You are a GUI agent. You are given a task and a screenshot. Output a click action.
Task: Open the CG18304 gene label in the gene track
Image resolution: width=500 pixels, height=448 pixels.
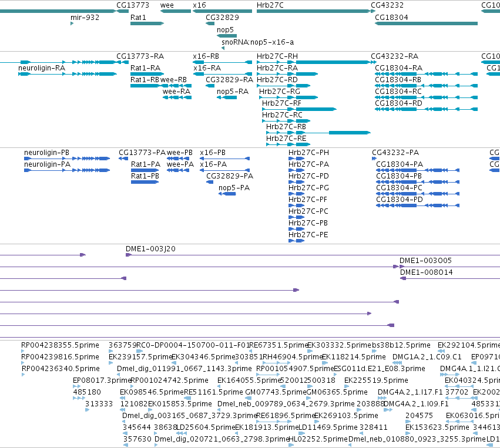pyautogui.click(x=391, y=18)
